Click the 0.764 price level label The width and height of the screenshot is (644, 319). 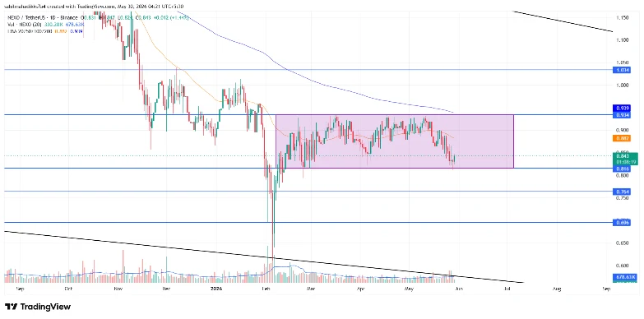click(621, 192)
